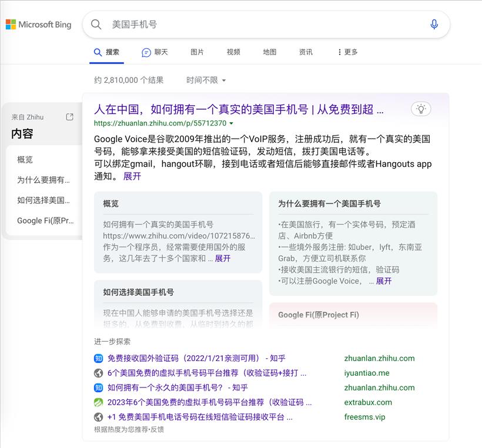
Task: Open the 更多 menu
Action: click(x=347, y=52)
